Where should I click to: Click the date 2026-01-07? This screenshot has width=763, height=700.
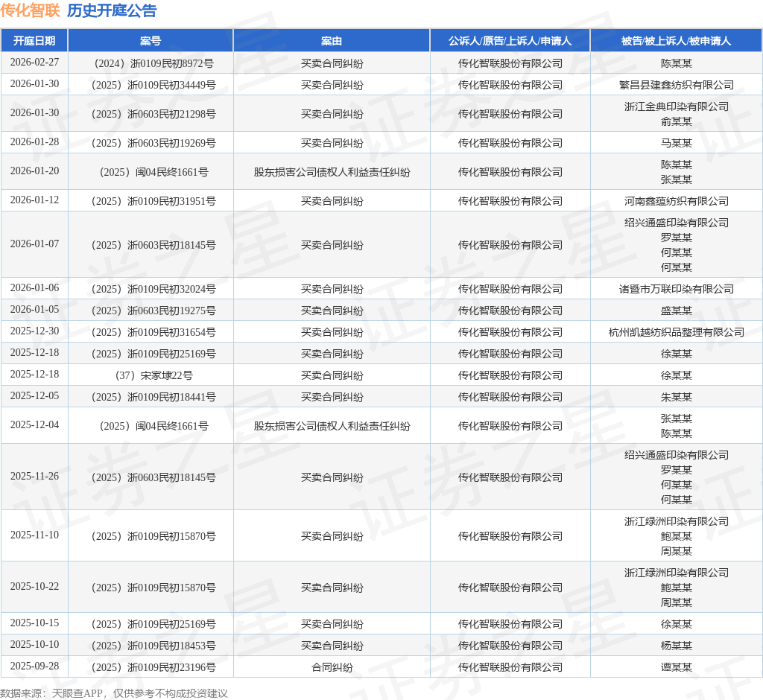tap(34, 244)
